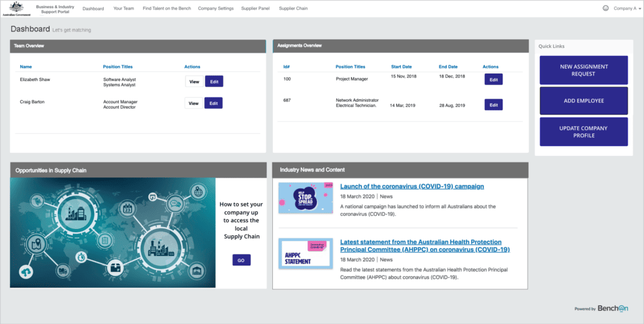The height and width of the screenshot is (324, 644).
Task: Click the smiley face icon in header
Action: pyautogui.click(x=606, y=9)
